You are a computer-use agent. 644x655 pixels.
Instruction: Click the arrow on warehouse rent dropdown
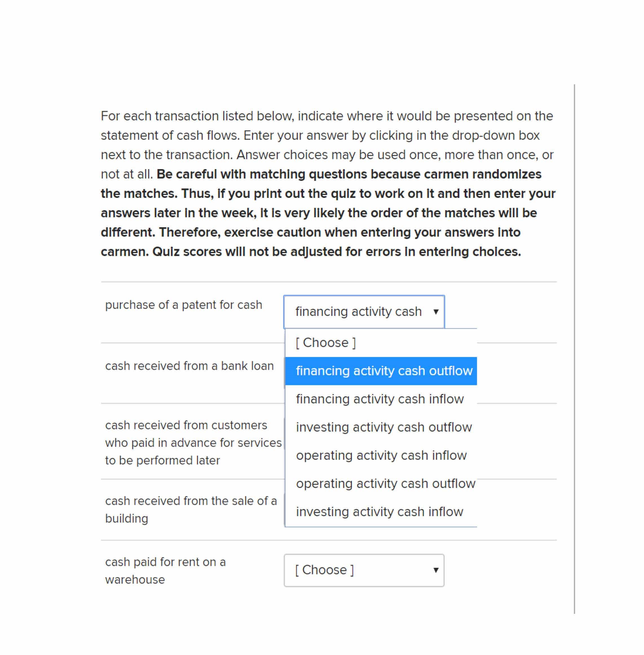(x=436, y=570)
